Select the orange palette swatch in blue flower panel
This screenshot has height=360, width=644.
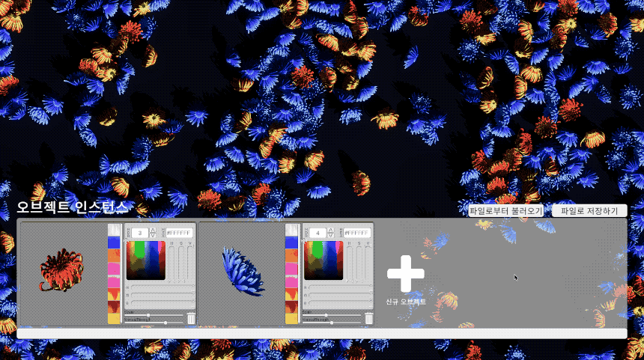tap(291, 255)
